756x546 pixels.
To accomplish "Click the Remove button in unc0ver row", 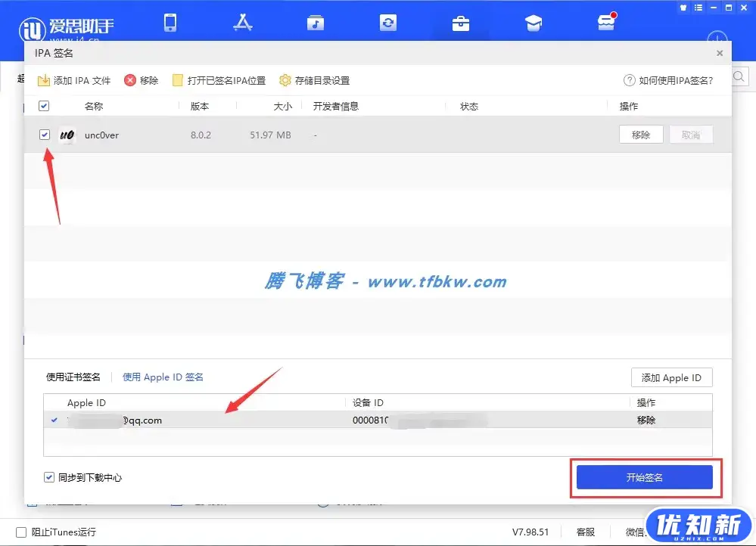I will (x=641, y=135).
